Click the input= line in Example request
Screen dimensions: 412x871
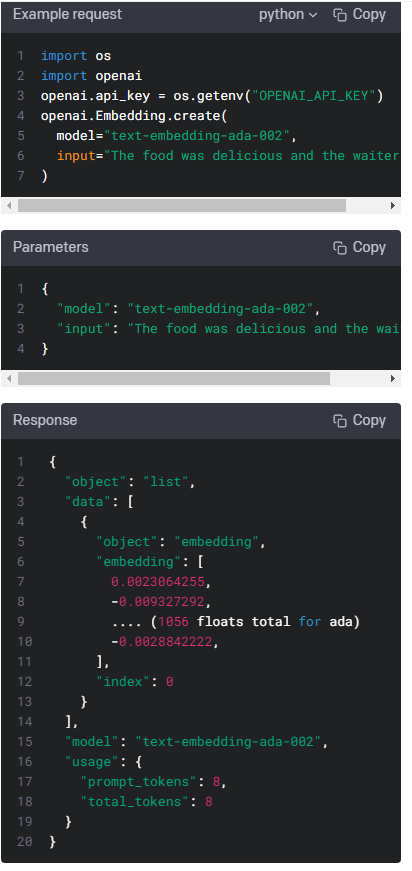point(228,156)
